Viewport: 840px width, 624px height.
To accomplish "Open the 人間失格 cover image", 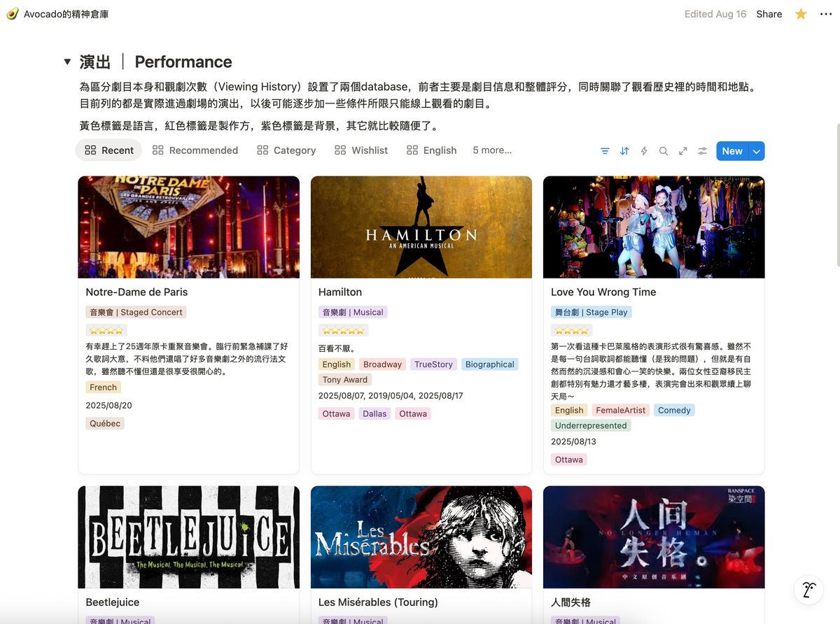I will click(x=654, y=537).
